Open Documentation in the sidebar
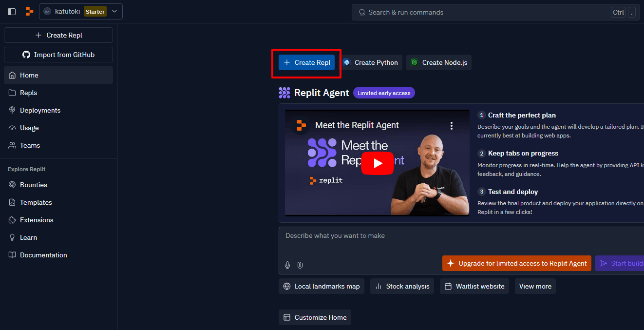Image resolution: width=644 pixels, height=330 pixels. coord(58,255)
